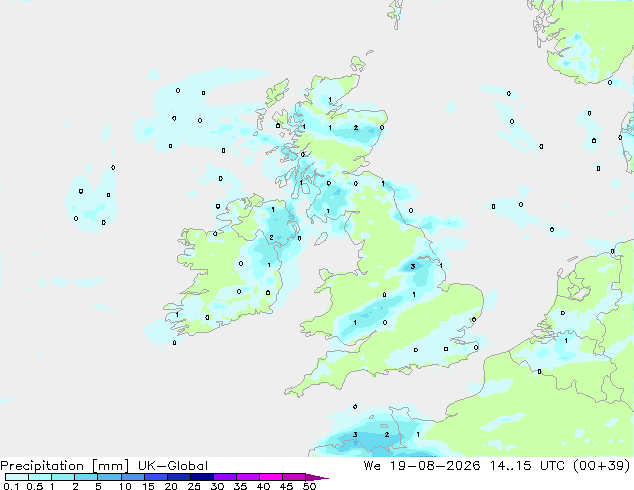Screen dimensions: 634x490
Task: Click the '1' value over south Wales
Action: tap(355, 323)
